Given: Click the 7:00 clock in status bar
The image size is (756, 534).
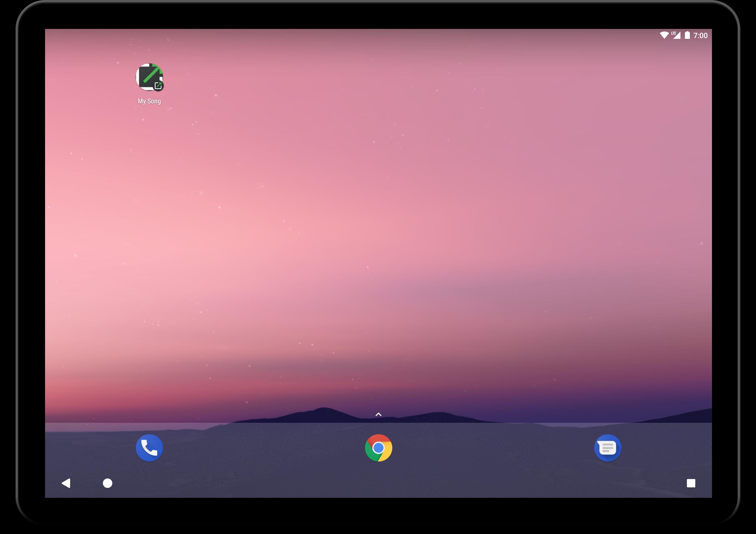Looking at the screenshot, I should pyautogui.click(x=700, y=35).
